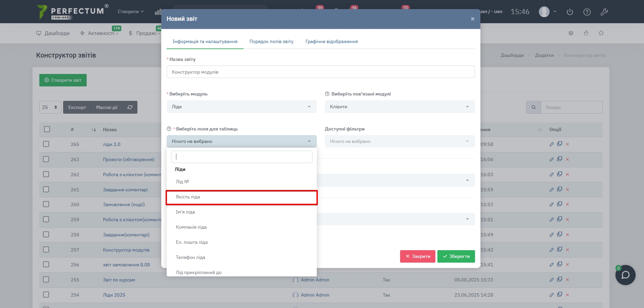Copy report row 260 icon
Screen dimensions: 644x308
click(x=559, y=204)
